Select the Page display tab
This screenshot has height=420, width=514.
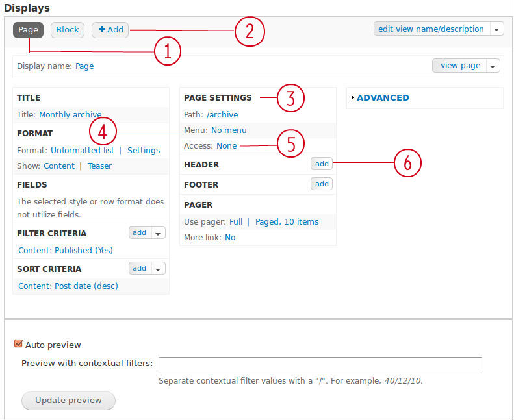click(x=28, y=30)
